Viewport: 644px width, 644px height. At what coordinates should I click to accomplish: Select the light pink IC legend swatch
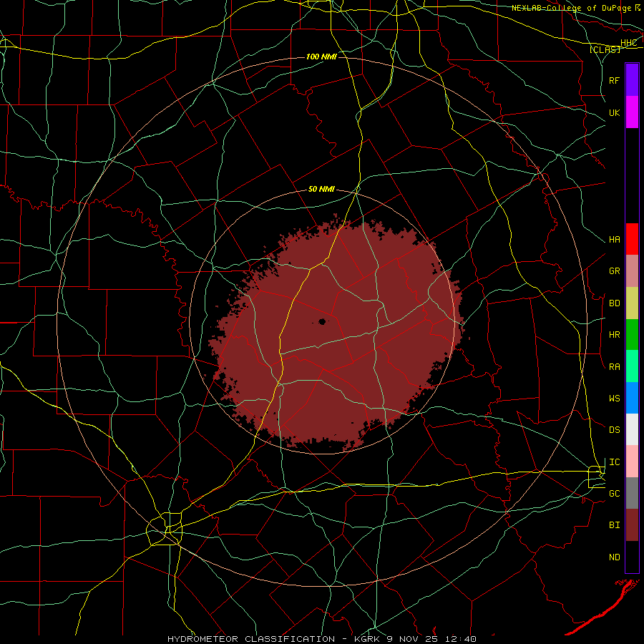click(632, 462)
